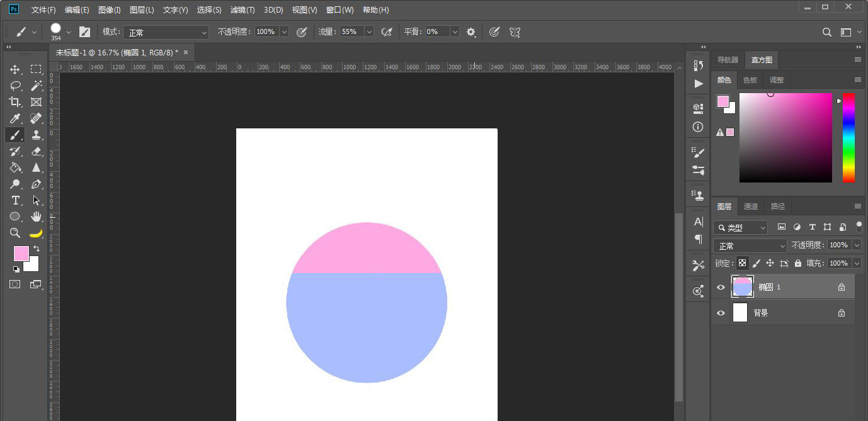Reset default foreground and background colors

pyautogui.click(x=16, y=269)
